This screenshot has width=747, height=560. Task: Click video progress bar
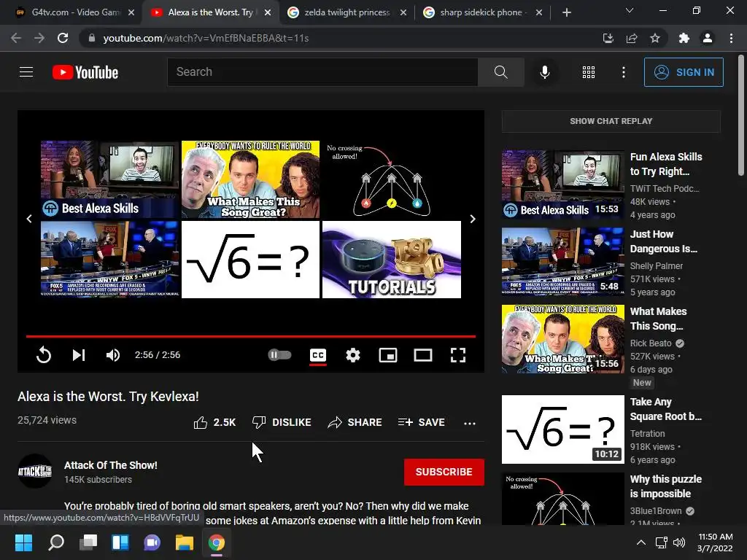tap(251, 336)
